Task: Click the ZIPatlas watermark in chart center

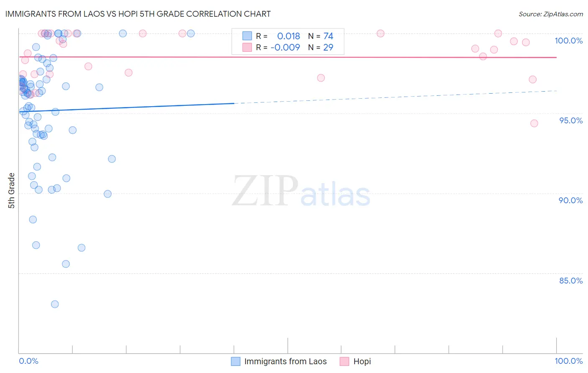Action: tap(301, 192)
